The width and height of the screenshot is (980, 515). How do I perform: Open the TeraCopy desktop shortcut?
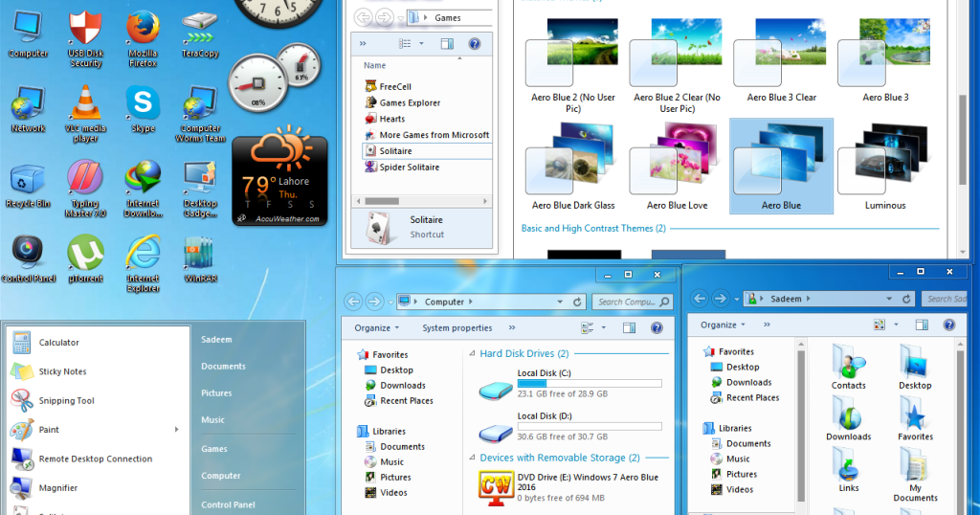pyautogui.click(x=200, y=35)
